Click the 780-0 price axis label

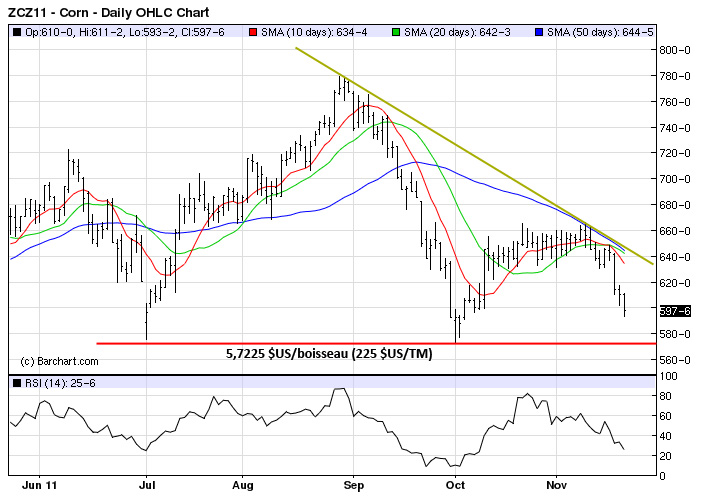tap(675, 76)
